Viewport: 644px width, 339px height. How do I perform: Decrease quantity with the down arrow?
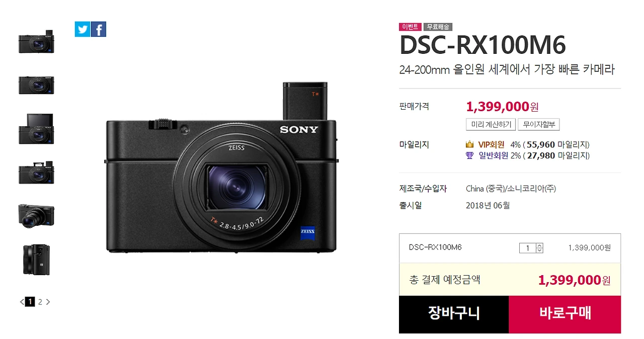tap(540, 250)
